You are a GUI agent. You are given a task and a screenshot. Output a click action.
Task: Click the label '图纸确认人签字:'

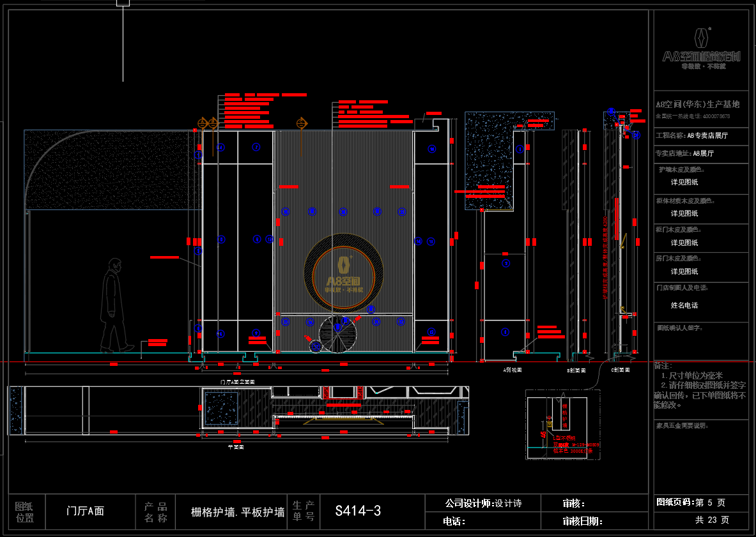pyautogui.click(x=679, y=328)
